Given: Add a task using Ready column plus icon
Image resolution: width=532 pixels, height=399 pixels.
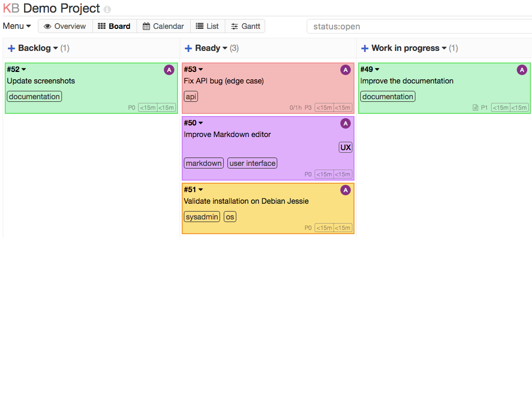Looking at the screenshot, I should (x=189, y=48).
